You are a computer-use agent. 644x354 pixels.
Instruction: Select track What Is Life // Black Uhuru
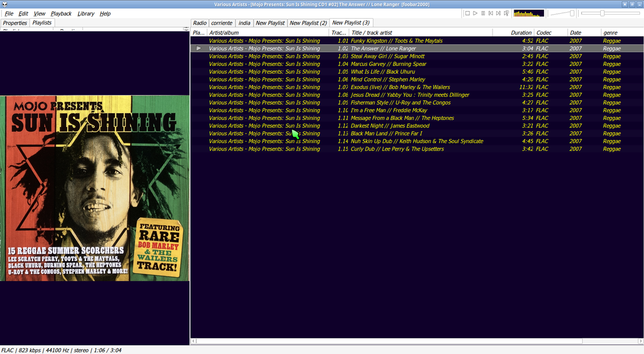[x=417, y=72]
